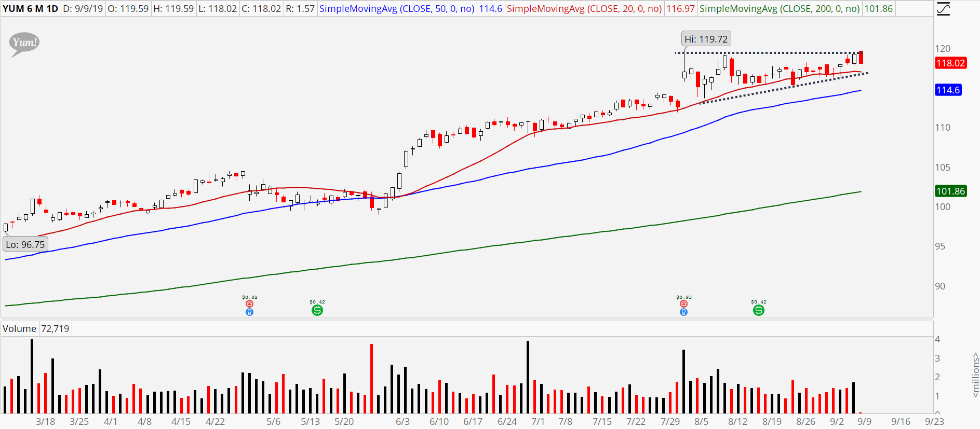Select the green 200-day moving average line
Viewport: 980px width, 429px height.
[433, 255]
